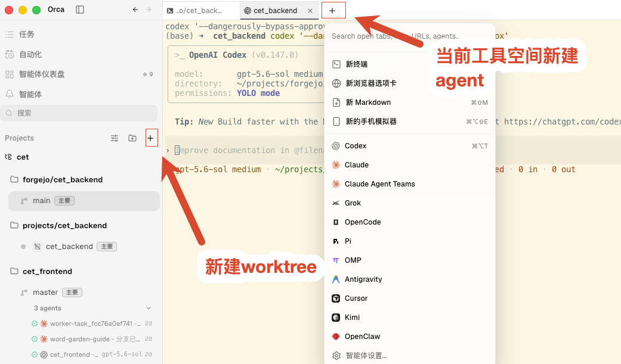Click the Orca app title
621x364 pixels.
click(56, 10)
